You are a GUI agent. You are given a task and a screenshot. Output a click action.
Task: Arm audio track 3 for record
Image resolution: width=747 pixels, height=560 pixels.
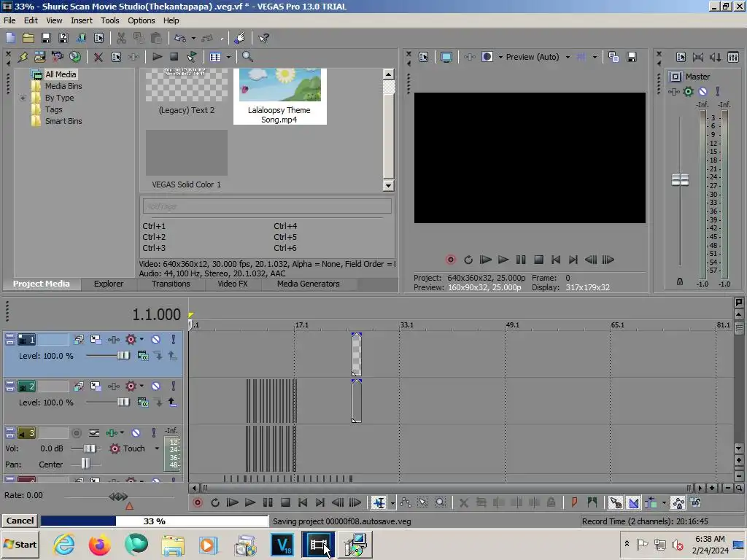tap(76, 433)
